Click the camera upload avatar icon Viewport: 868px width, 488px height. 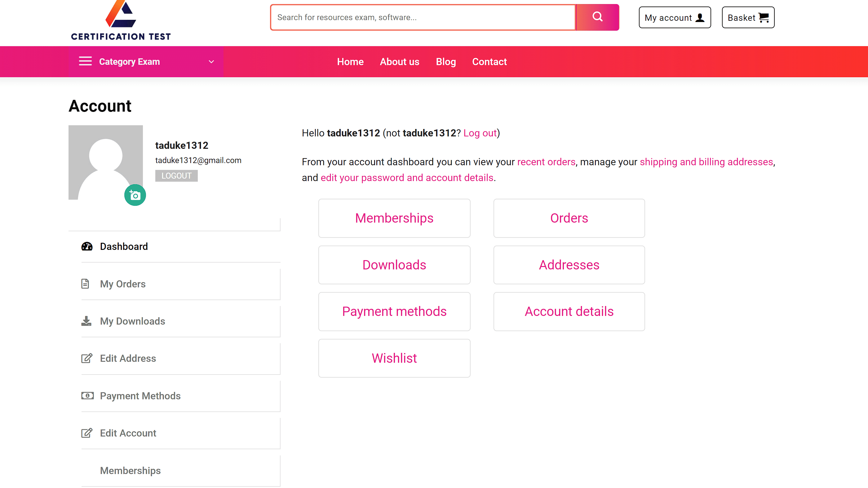(x=135, y=195)
